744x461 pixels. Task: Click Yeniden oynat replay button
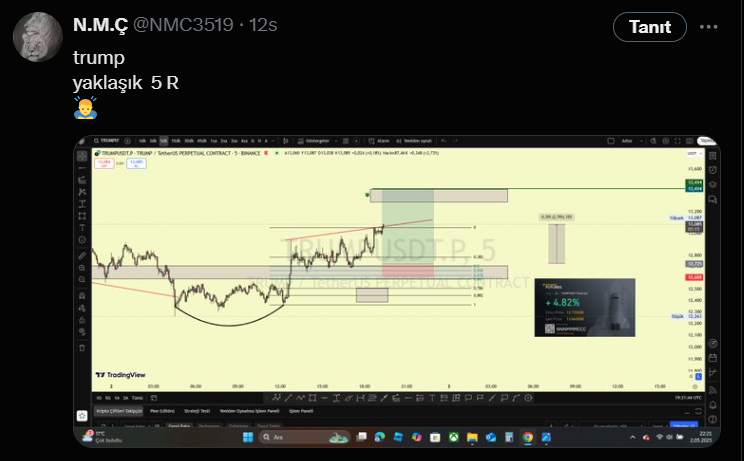tap(414, 141)
